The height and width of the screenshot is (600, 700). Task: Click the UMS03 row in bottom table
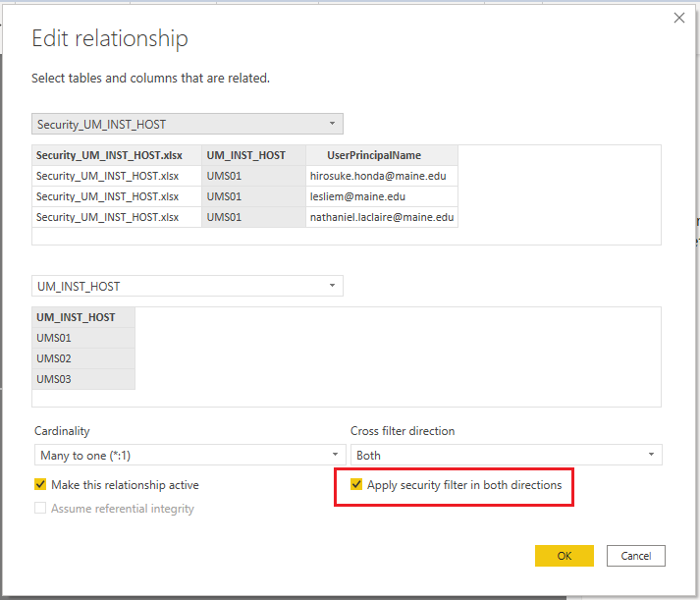point(83,379)
